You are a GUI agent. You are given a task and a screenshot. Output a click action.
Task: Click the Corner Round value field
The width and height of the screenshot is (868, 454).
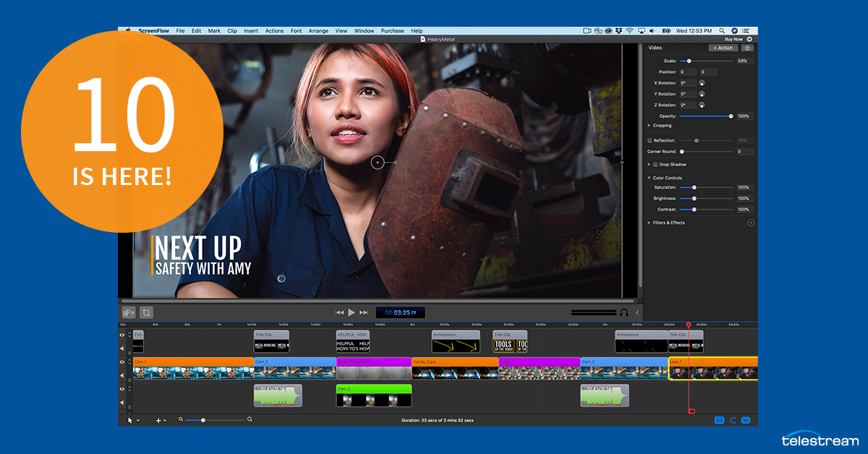pyautogui.click(x=744, y=152)
